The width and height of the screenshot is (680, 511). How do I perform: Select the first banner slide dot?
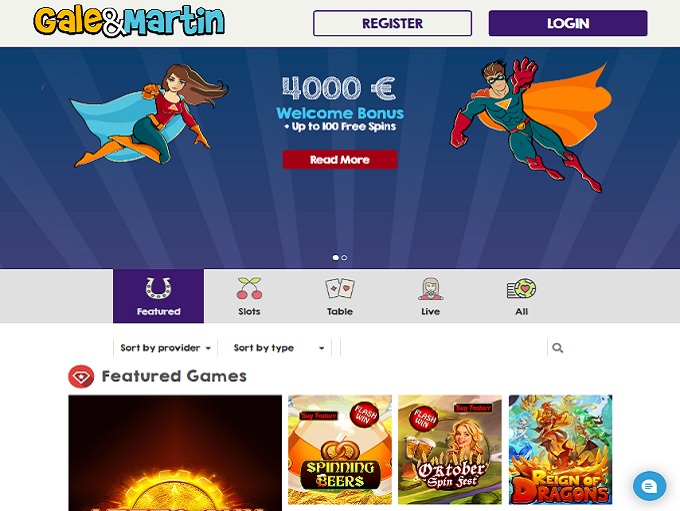click(335, 258)
